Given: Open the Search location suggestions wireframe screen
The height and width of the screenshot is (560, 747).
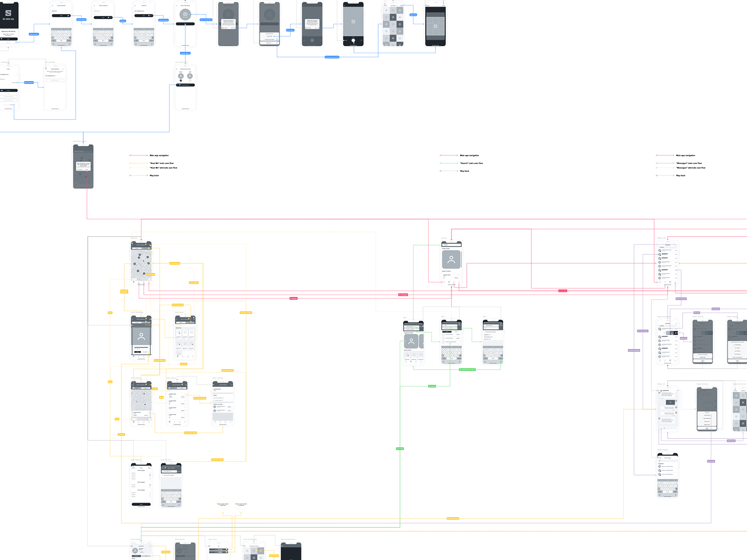Looking at the screenshot, I should tap(493, 342).
